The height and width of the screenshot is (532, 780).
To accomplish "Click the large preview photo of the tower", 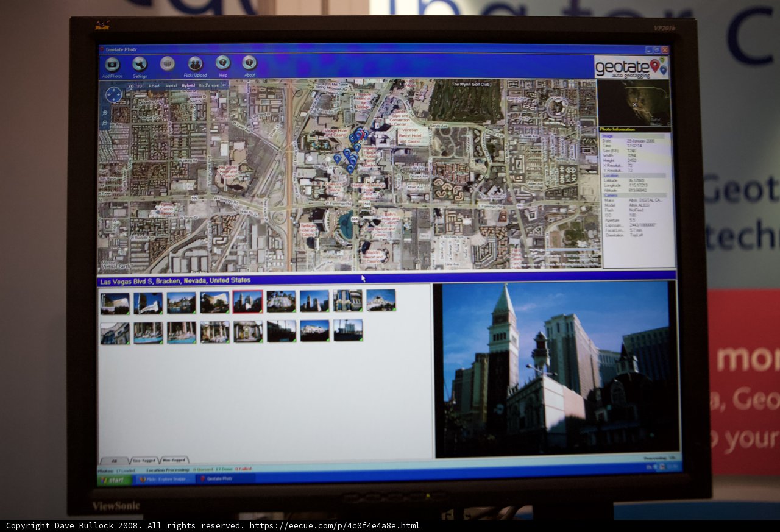I will pos(556,369).
